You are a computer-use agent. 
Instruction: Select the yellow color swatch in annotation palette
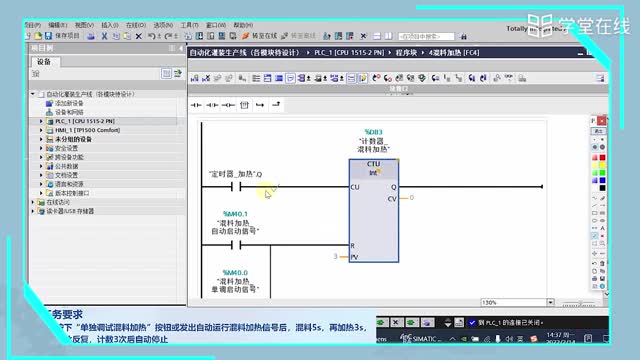point(602,165)
